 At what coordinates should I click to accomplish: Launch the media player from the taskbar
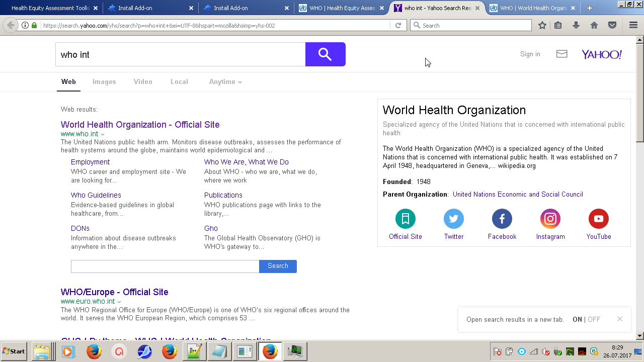68,351
